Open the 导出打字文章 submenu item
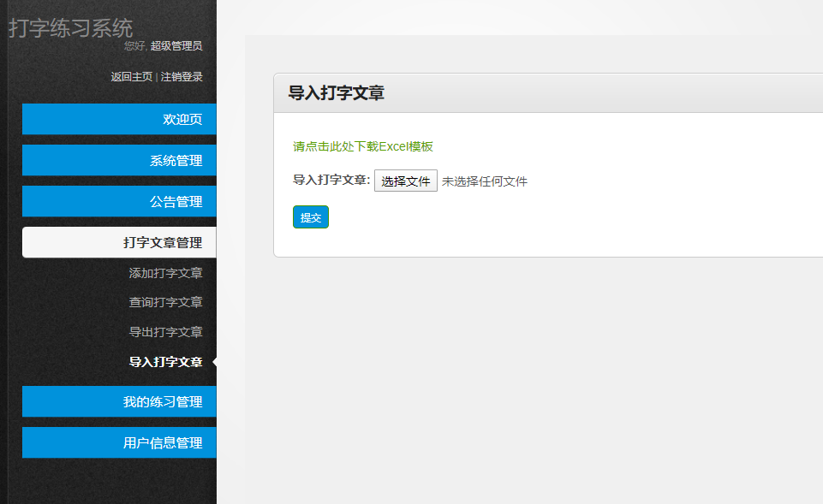This screenshot has height=504, width=823. pos(165,332)
